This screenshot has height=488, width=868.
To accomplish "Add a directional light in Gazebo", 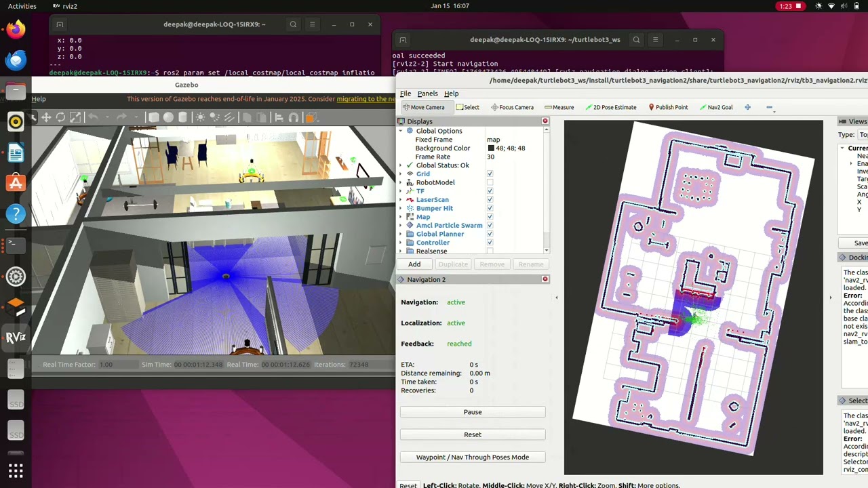I will tap(229, 117).
